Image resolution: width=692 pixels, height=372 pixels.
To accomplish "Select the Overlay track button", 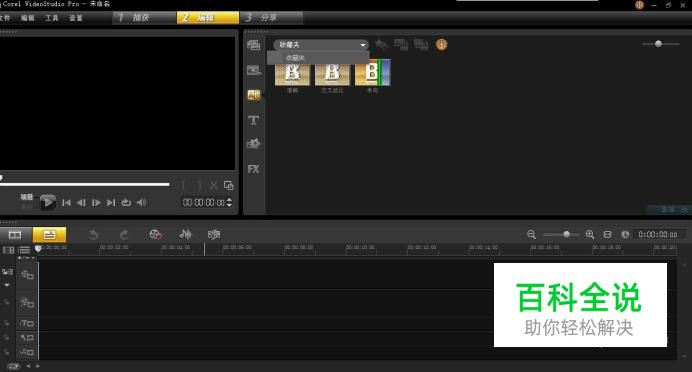I will [x=27, y=303].
